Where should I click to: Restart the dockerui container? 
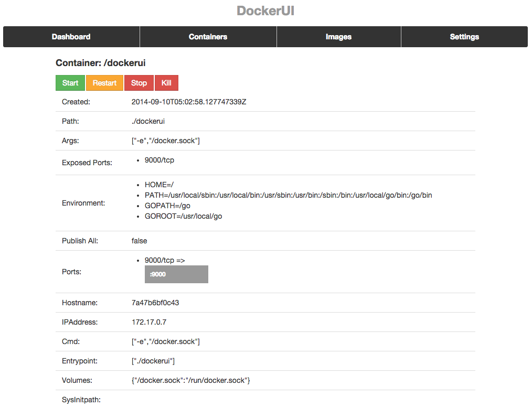click(x=104, y=83)
